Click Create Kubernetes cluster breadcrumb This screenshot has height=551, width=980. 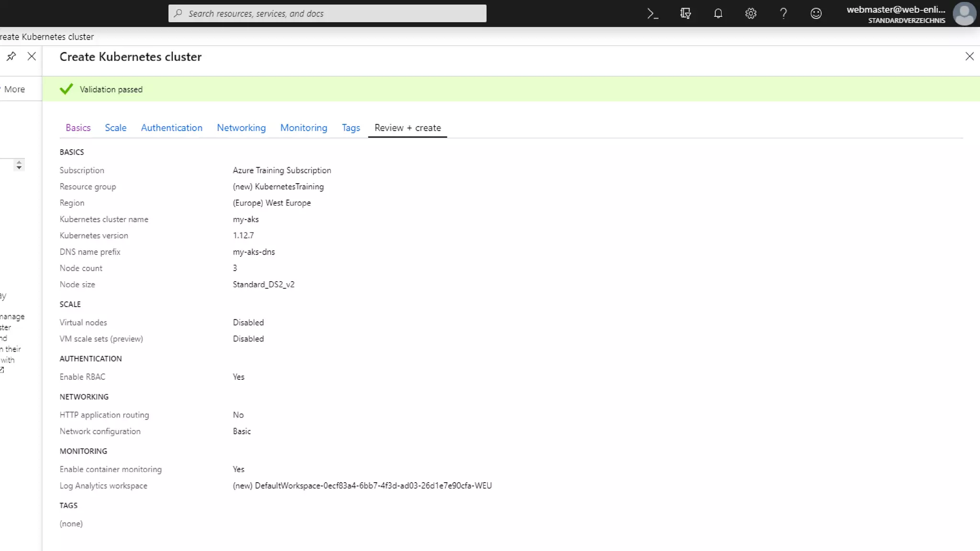tap(47, 37)
